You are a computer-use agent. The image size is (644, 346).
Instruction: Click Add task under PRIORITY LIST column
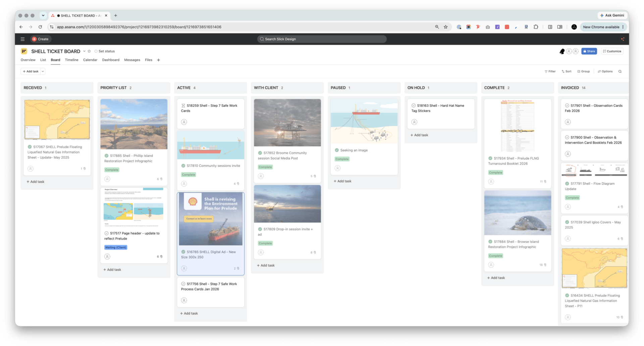click(x=112, y=270)
